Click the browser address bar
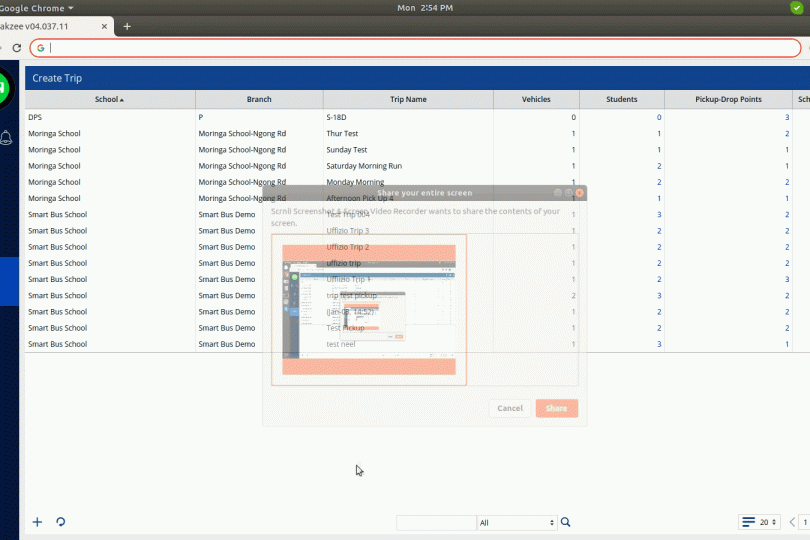Viewport: 810px width, 540px height. 420,48
